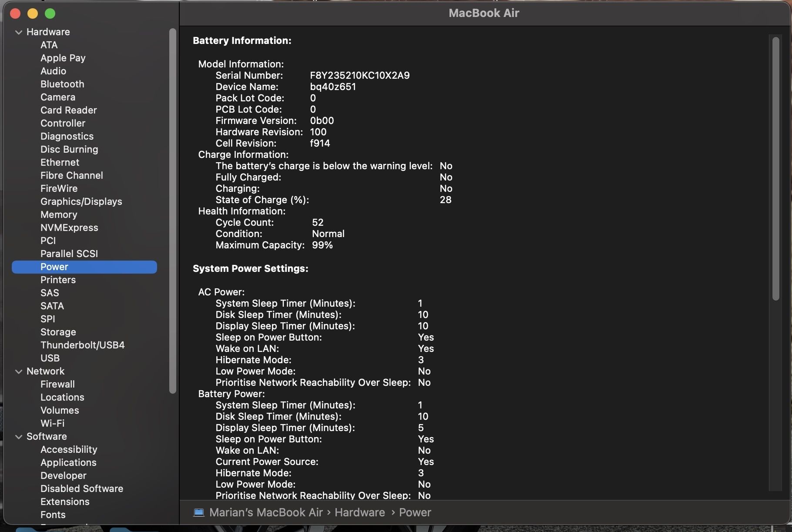Screen dimensions: 792x532
Task: Select ATA in the sidebar
Action: 49,45
